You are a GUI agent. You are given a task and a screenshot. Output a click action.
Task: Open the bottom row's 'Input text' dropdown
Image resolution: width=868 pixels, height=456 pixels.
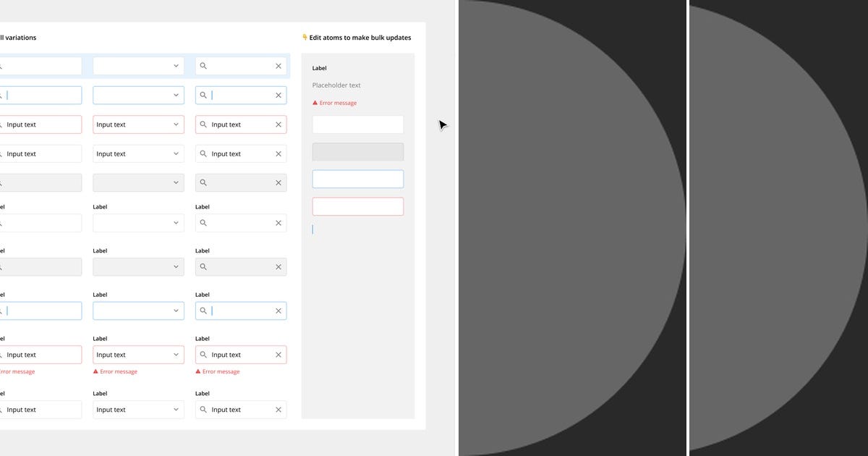tap(138, 410)
